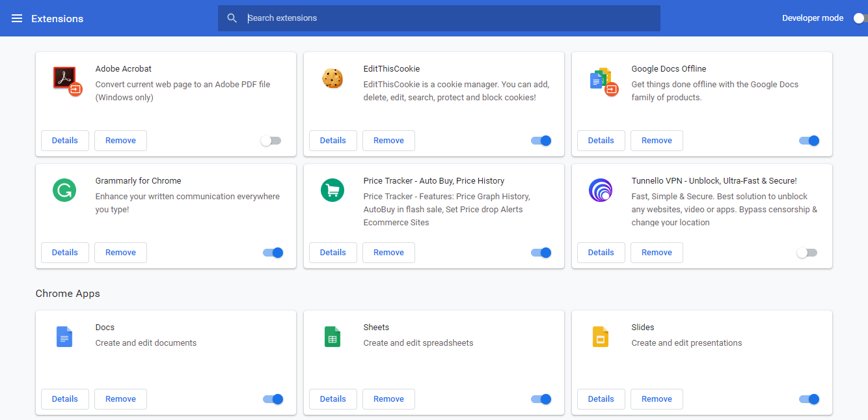Click the Sheets app title text
The height and width of the screenshot is (420, 868).
(376, 328)
